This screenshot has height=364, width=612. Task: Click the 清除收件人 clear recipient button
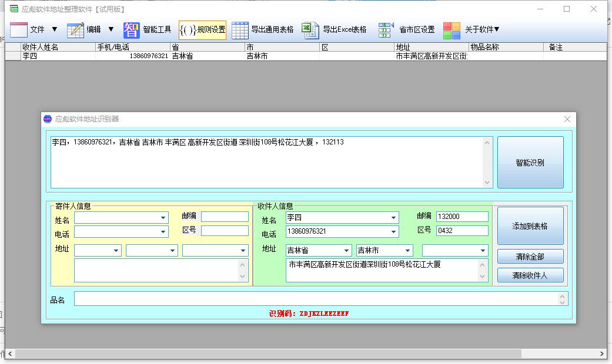[x=530, y=274]
